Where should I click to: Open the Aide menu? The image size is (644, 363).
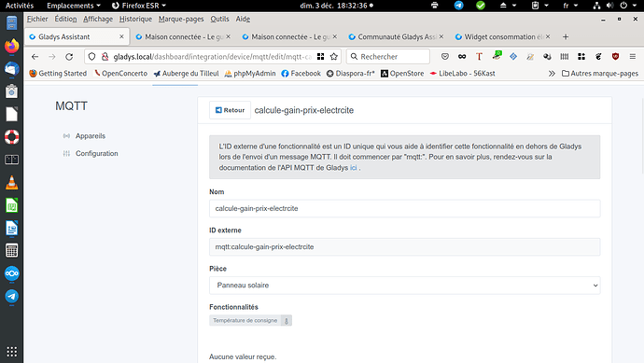(243, 19)
